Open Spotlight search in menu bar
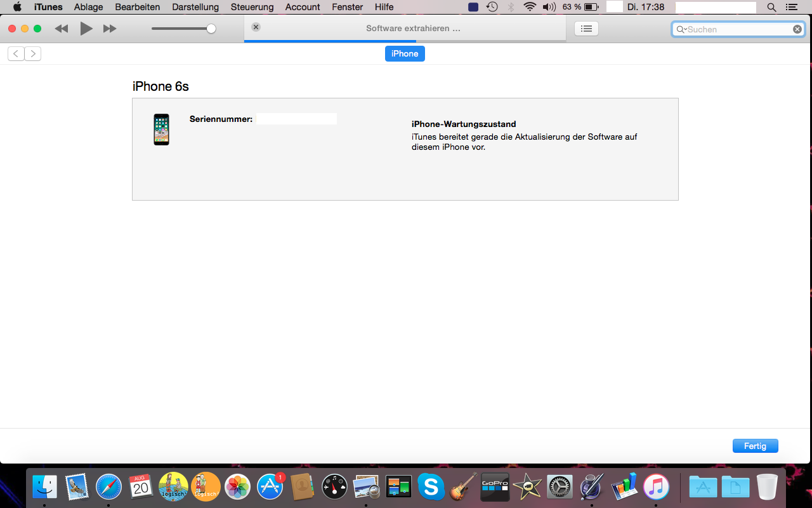The height and width of the screenshot is (508, 812). (x=771, y=7)
